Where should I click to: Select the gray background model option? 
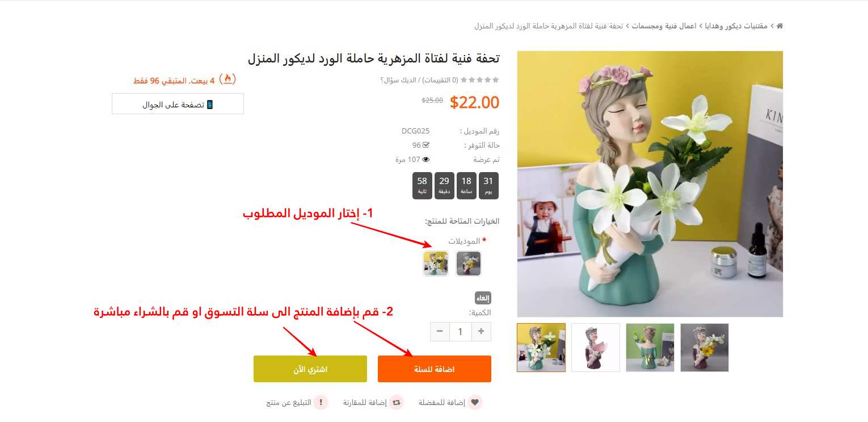[x=469, y=264]
